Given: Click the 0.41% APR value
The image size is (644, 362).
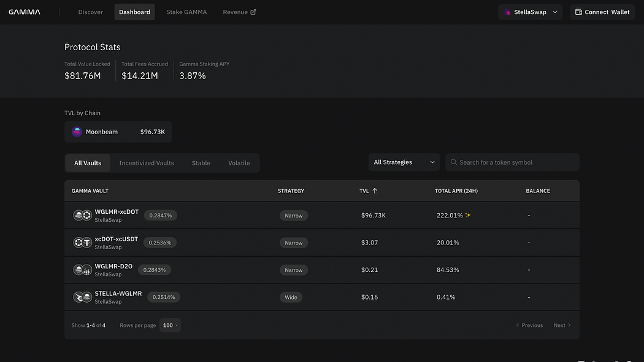Looking at the screenshot, I should [x=446, y=297].
